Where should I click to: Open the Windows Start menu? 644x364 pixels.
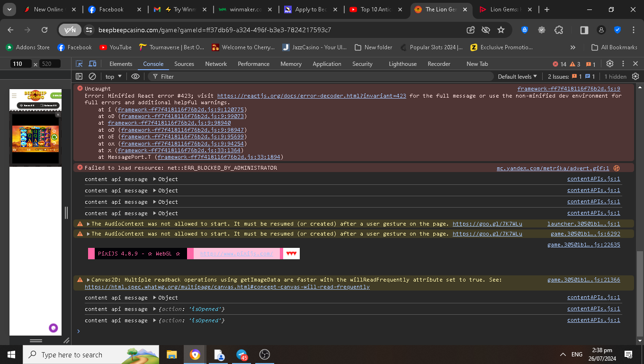pyautogui.click(x=11, y=355)
